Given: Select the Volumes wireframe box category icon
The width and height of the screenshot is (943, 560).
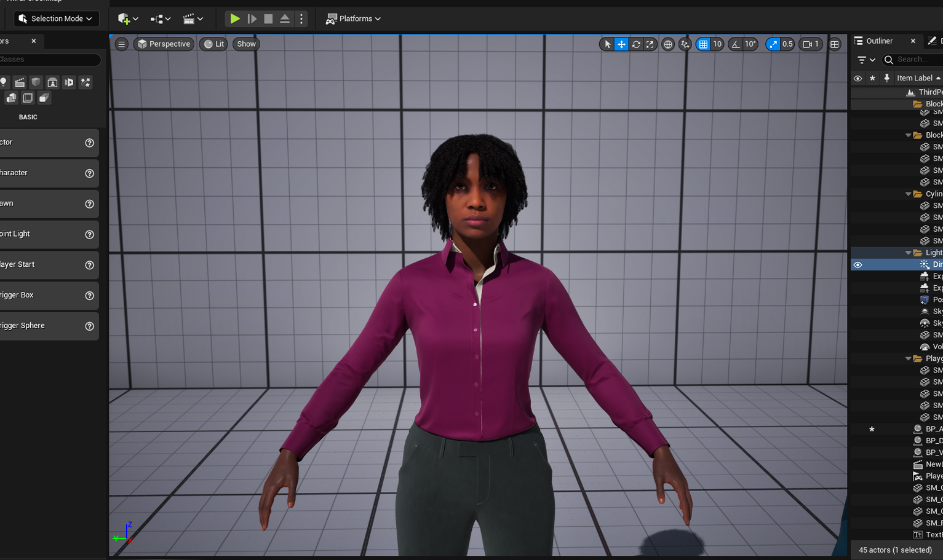Looking at the screenshot, I should pos(28,98).
